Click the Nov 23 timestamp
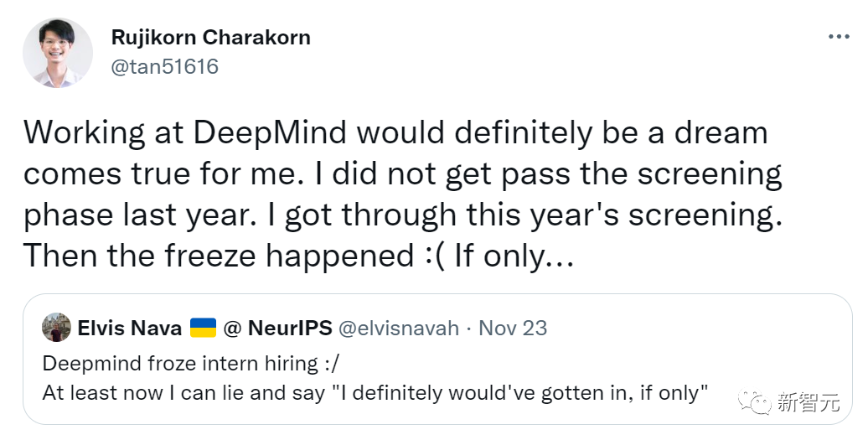 click(x=512, y=328)
